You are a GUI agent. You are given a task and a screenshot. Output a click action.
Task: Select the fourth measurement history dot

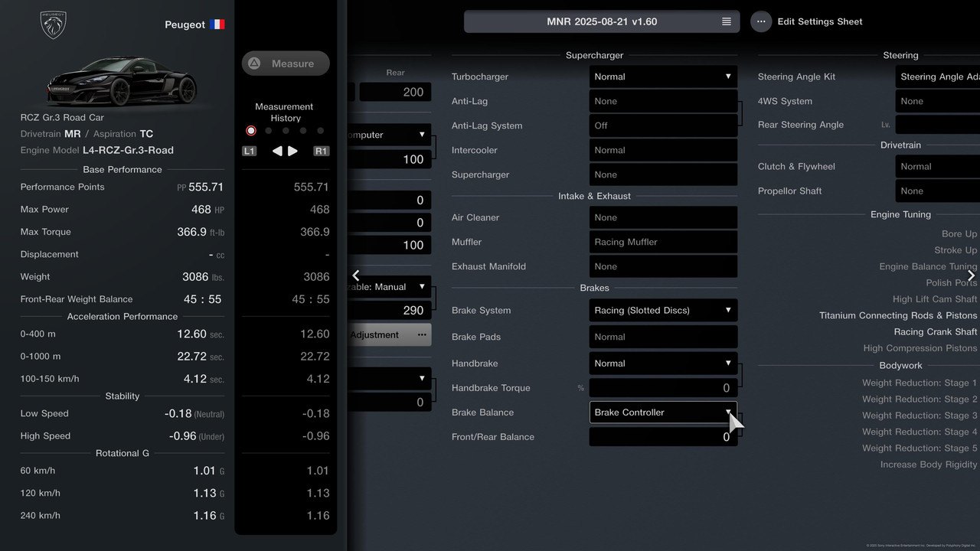pyautogui.click(x=303, y=131)
